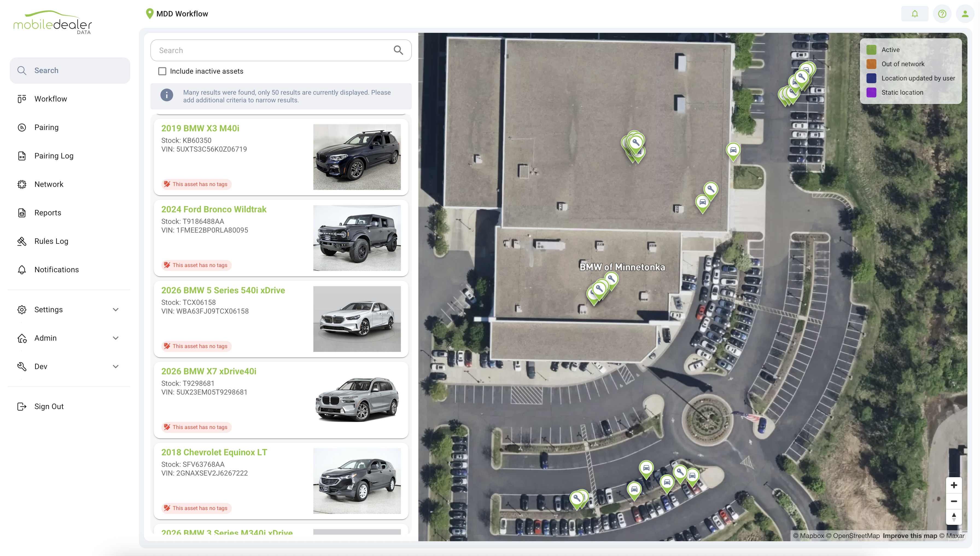Expand the Admin menu chevron
Image resolution: width=980 pixels, height=556 pixels.
[x=116, y=338]
